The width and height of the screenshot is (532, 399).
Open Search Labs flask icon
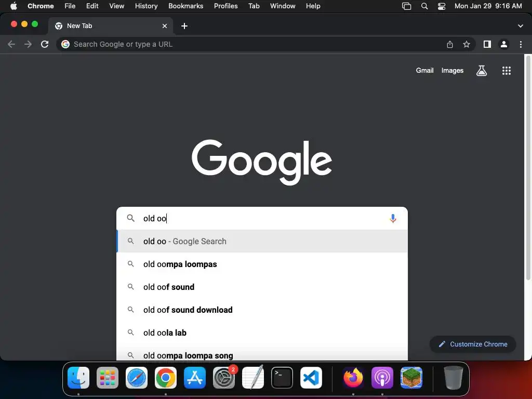482,71
